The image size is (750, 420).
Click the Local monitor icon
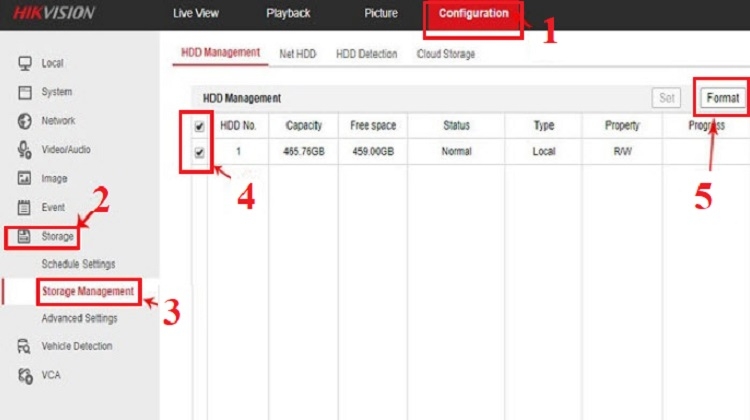[x=24, y=63]
